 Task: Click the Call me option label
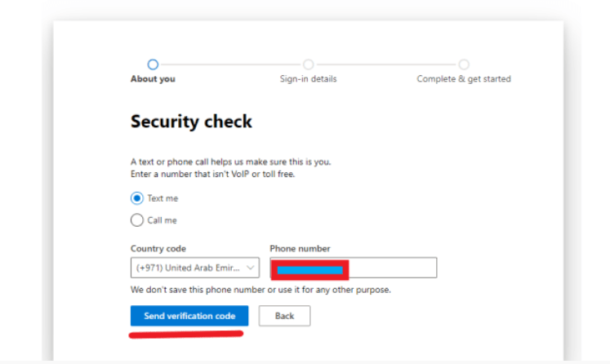pyautogui.click(x=162, y=220)
